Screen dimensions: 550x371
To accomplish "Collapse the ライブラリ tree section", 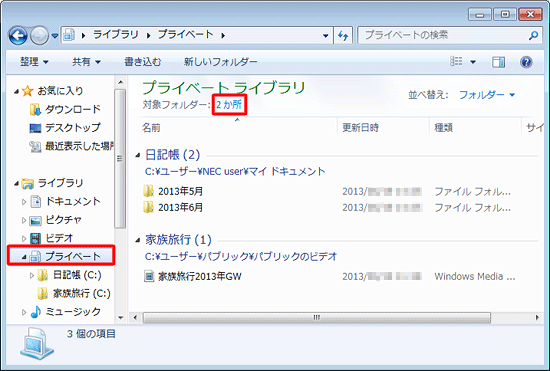I will pyautogui.click(x=16, y=183).
